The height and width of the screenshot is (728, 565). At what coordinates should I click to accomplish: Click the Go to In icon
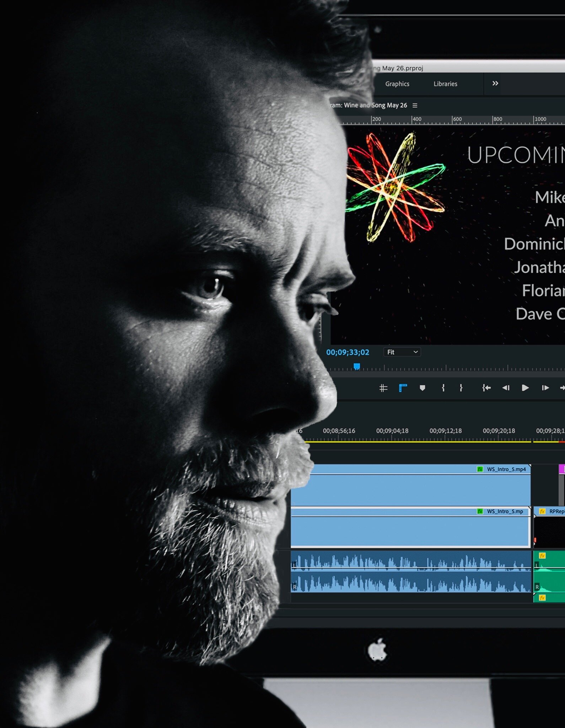[x=486, y=388]
